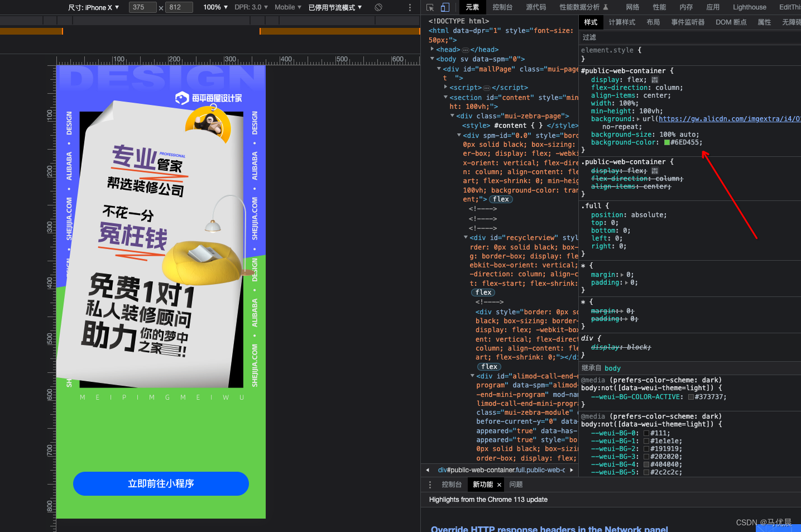Click the 过滤 styles filter field
Image resolution: width=801 pixels, height=532 pixels.
(690, 37)
